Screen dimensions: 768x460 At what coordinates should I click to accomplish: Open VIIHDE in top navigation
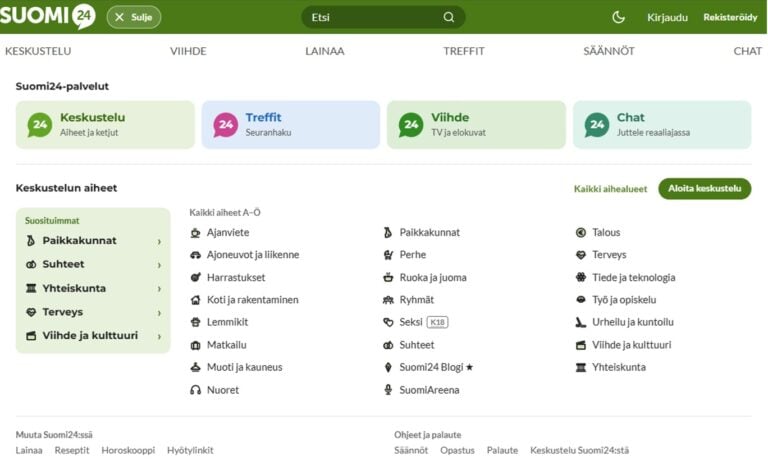click(188, 51)
